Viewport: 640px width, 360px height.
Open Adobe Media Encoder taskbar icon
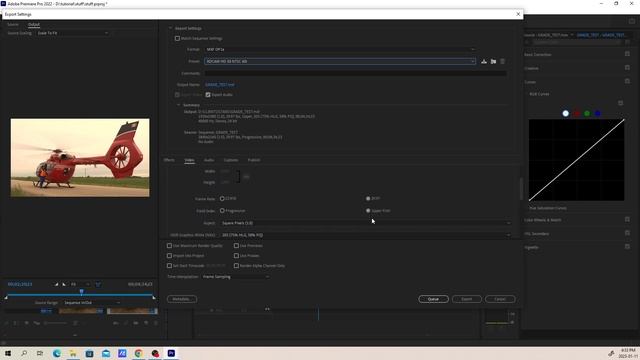[122, 353]
